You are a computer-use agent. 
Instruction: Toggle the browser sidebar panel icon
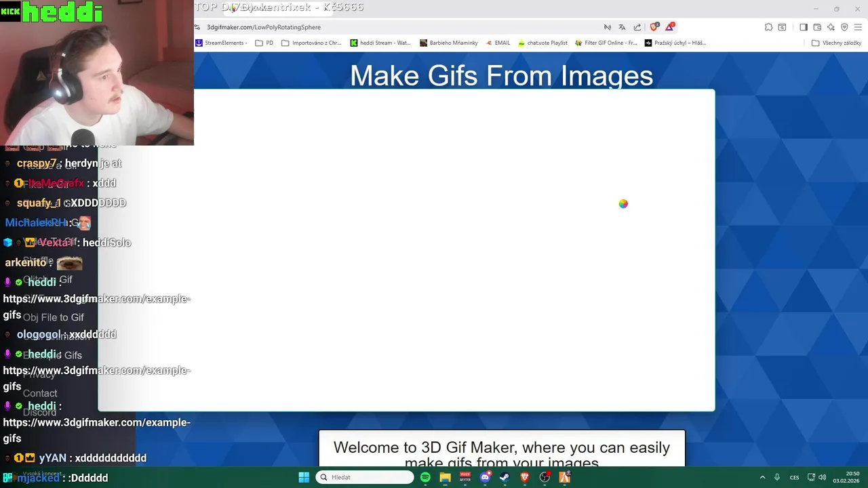pyautogui.click(x=804, y=27)
